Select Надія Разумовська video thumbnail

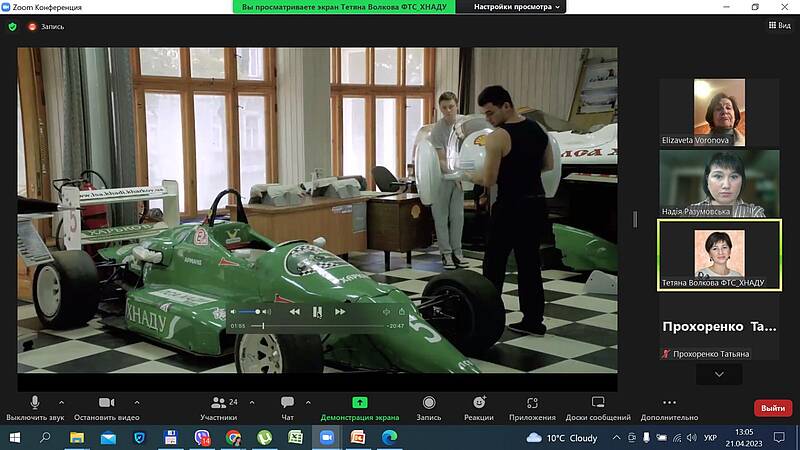(719, 184)
